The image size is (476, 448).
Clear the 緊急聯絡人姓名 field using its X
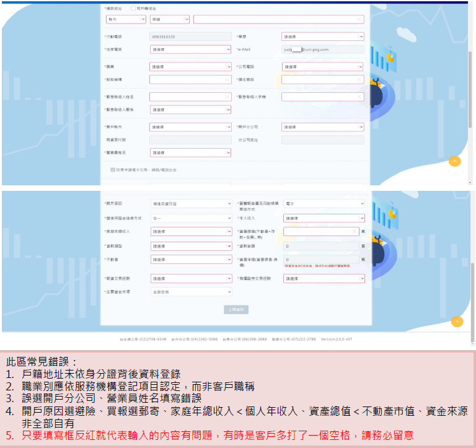coord(226,97)
